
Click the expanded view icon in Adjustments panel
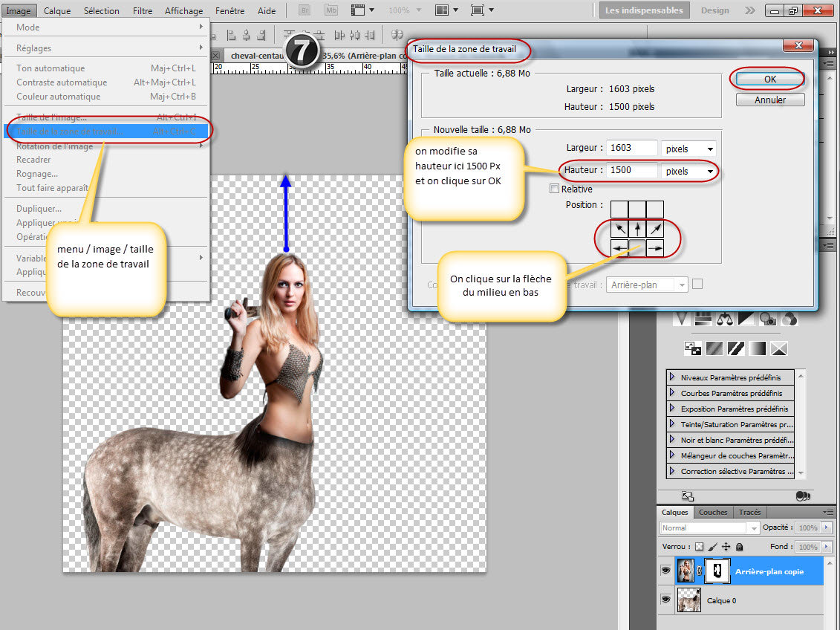point(688,496)
